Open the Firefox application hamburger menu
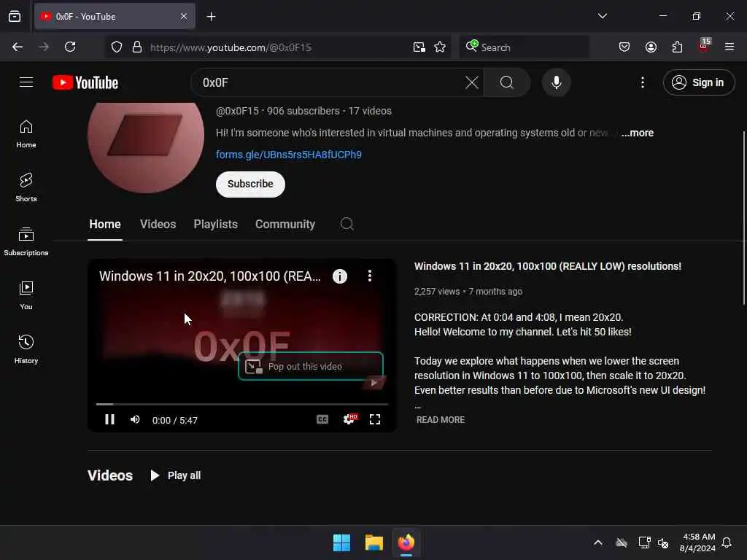The height and width of the screenshot is (560, 747). coord(729,47)
